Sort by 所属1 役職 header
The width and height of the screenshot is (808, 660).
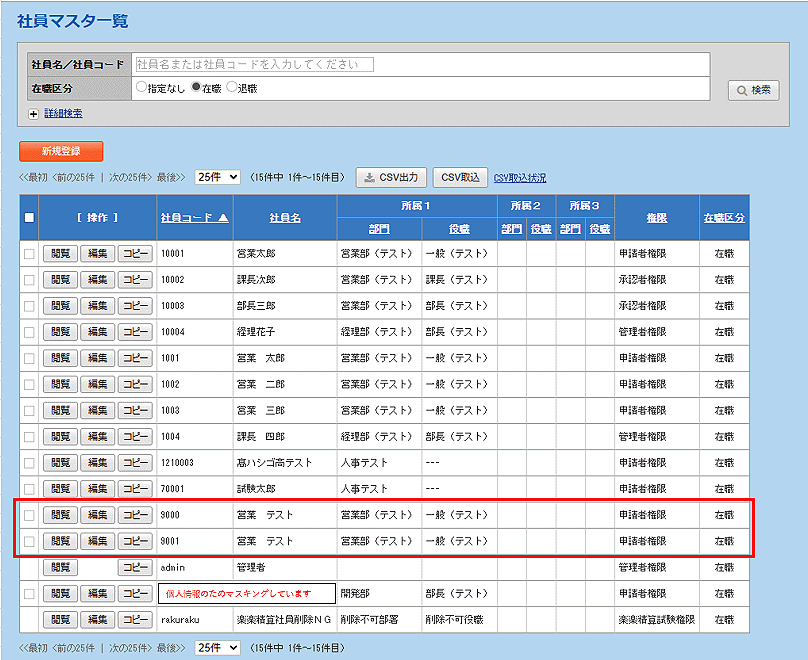(459, 229)
